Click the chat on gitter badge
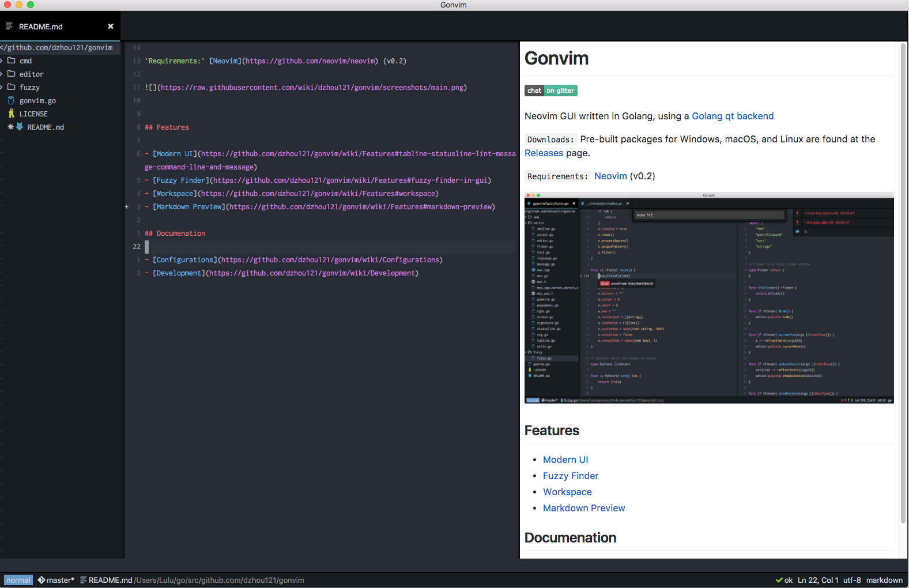The image size is (909, 588). [551, 91]
